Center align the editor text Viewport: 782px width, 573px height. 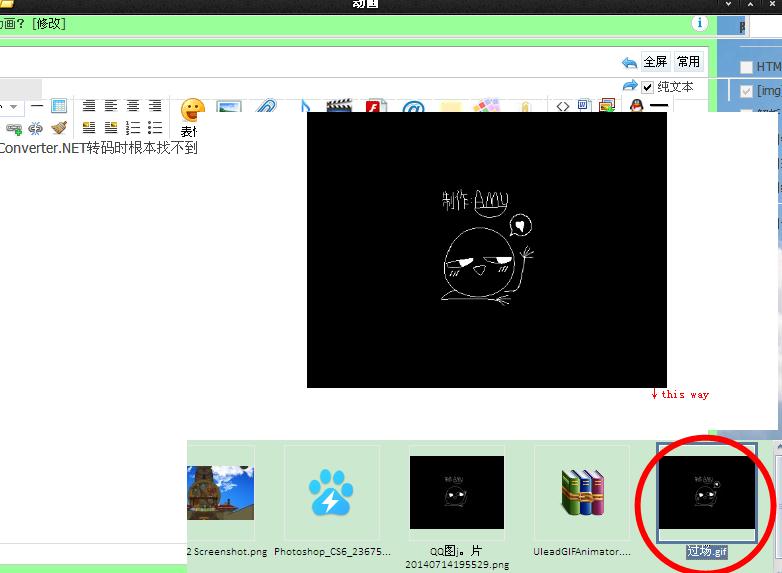pos(133,106)
